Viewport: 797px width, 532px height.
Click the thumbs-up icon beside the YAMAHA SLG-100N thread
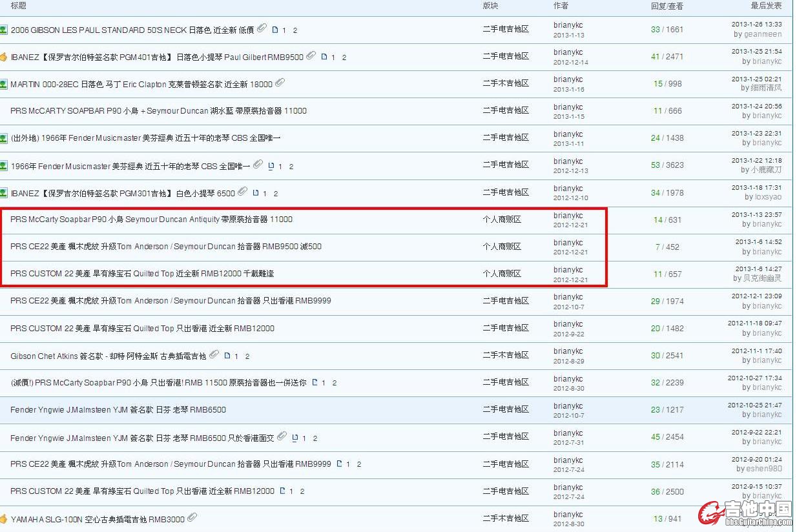click(3, 519)
